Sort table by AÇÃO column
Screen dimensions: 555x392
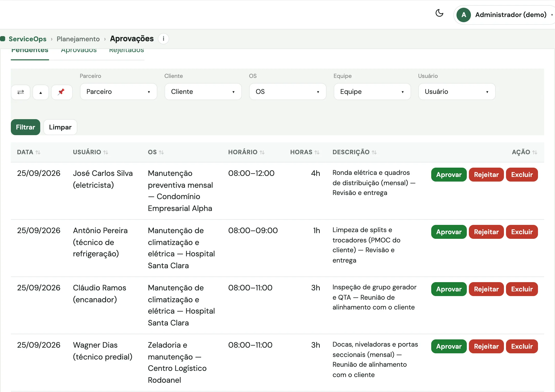point(525,152)
